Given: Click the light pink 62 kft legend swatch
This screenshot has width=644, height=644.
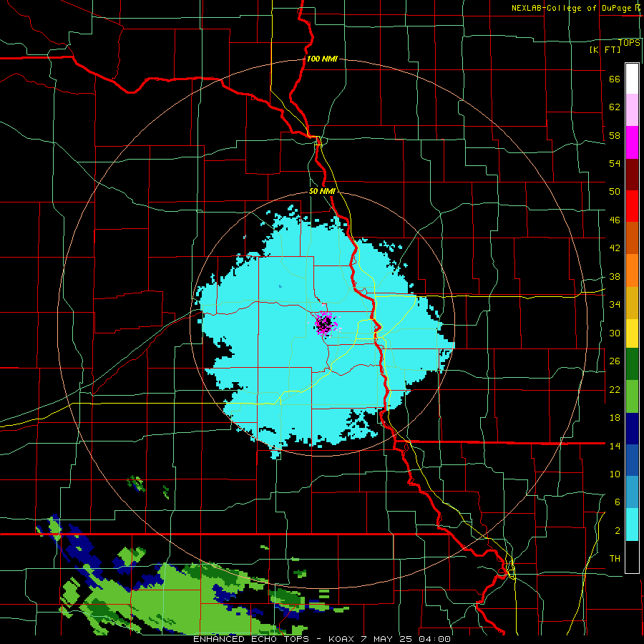Looking at the screenshot, I should pyautogui.click(x=632, y=109).
